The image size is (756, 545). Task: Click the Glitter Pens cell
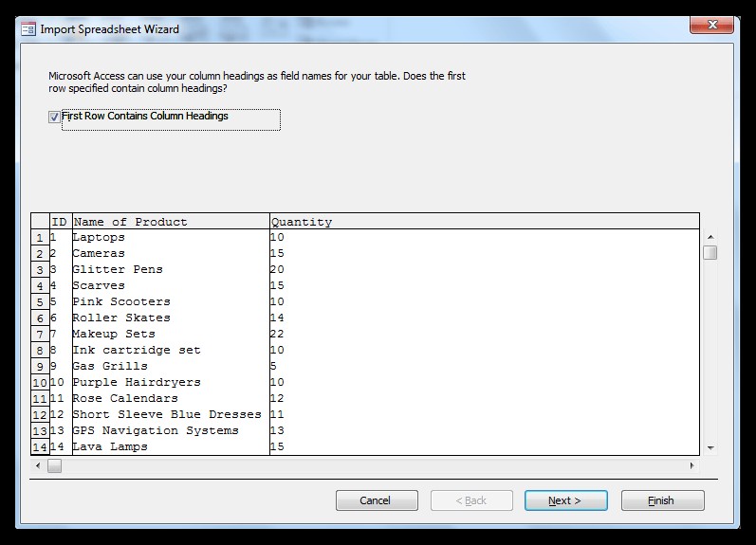(171, 269)
